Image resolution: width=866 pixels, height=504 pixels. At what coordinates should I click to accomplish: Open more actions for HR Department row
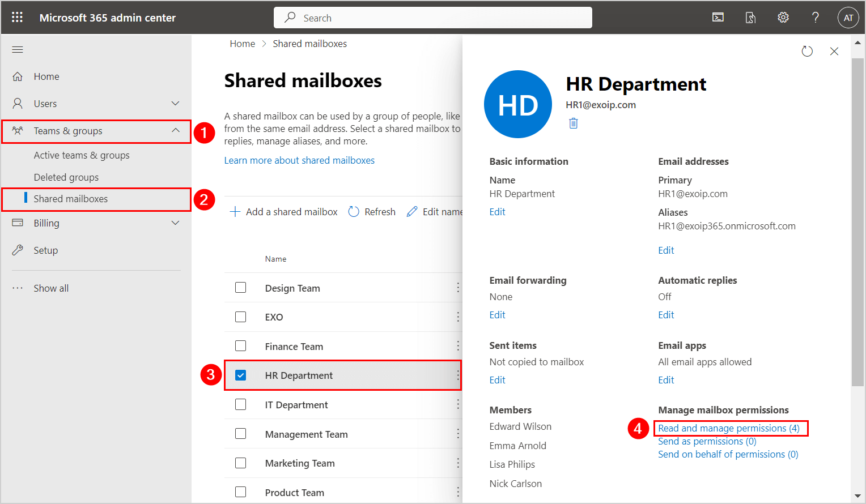click(458, 375)
